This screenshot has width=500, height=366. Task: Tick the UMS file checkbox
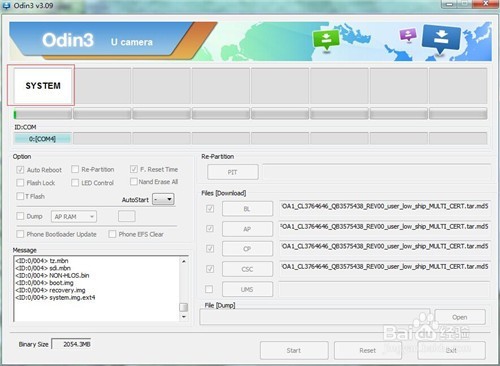(209, 289)
